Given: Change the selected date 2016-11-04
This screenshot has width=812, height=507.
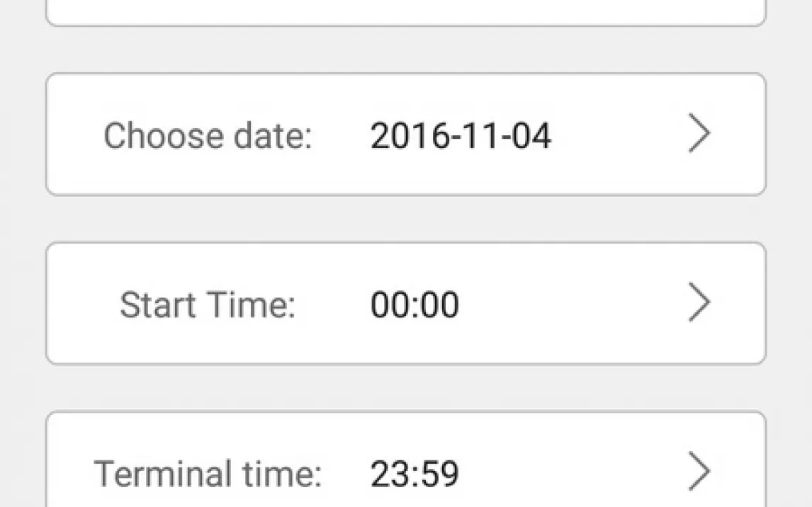Looking at the screenshot, I should point(460,135).
